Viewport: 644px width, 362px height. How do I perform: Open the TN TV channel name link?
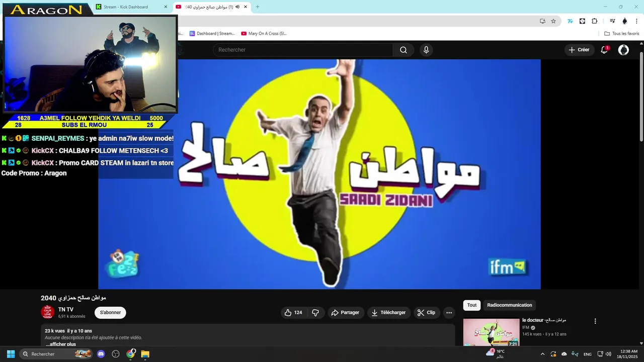click(x=66, y=310)
